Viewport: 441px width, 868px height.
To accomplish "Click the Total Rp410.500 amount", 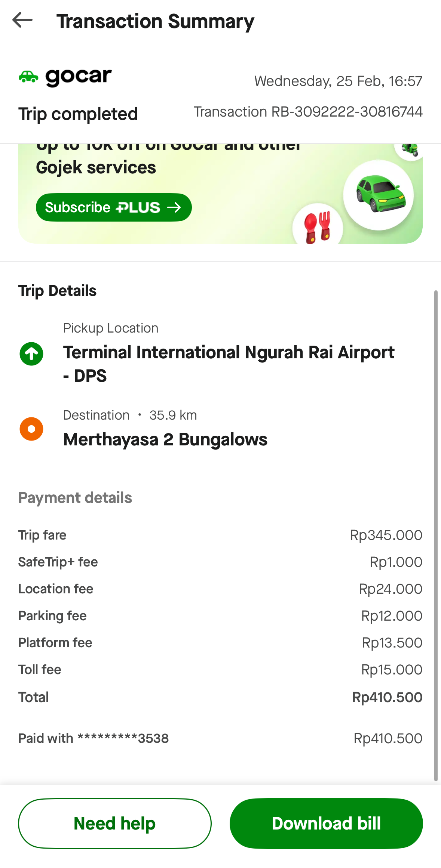I will (387, 697).
